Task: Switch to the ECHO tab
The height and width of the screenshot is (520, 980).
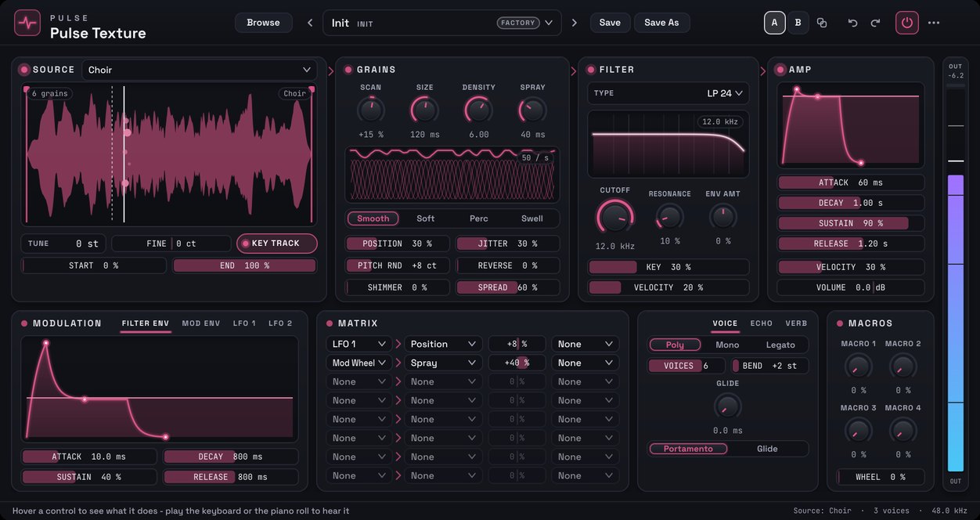Action: tap(761, 323)
